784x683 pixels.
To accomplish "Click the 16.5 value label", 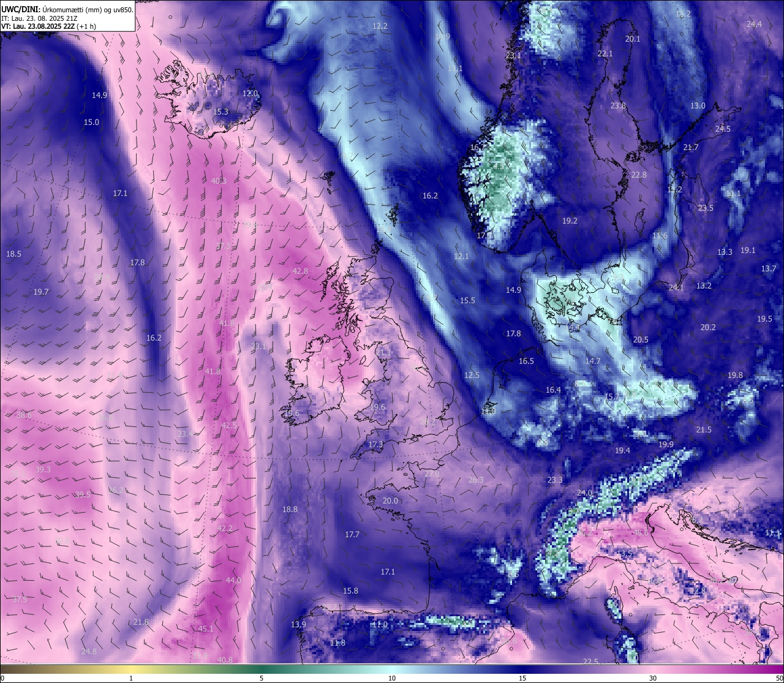I will coord(526,361).
